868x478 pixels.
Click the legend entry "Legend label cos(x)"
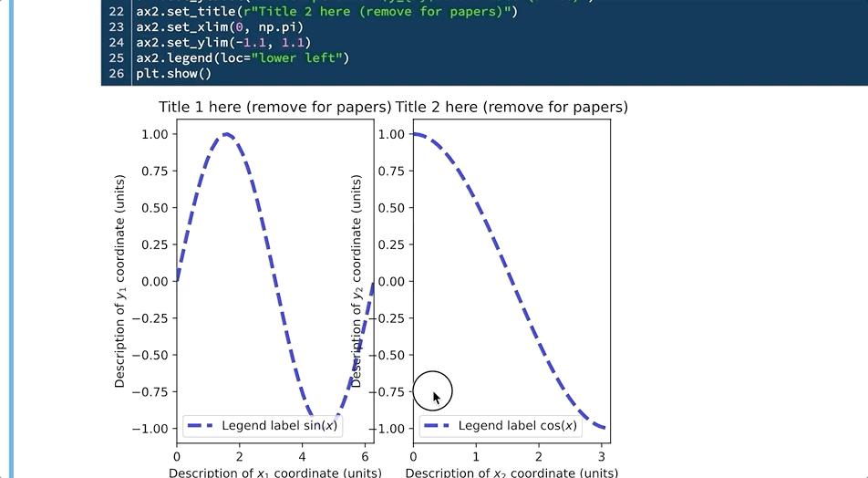click(x=517, y=425)
